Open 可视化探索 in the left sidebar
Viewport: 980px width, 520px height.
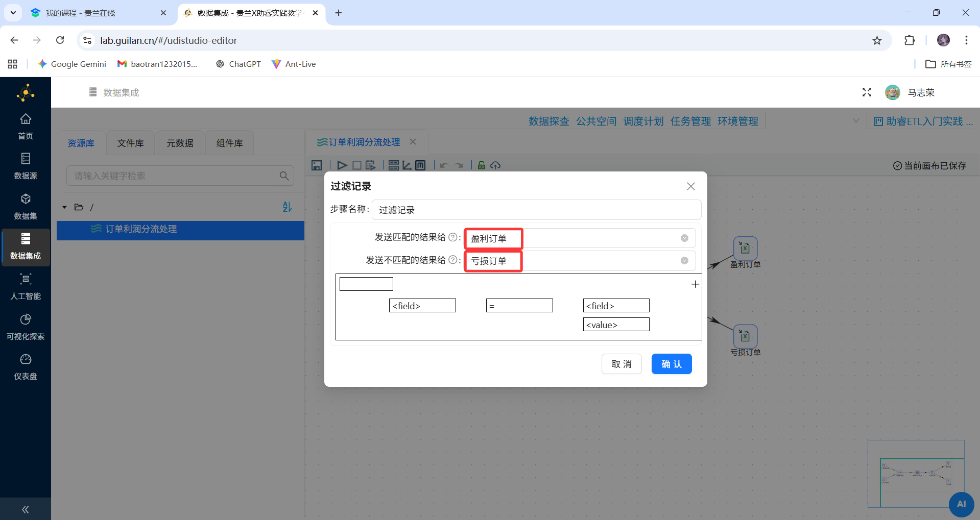(x=26, y=327)
